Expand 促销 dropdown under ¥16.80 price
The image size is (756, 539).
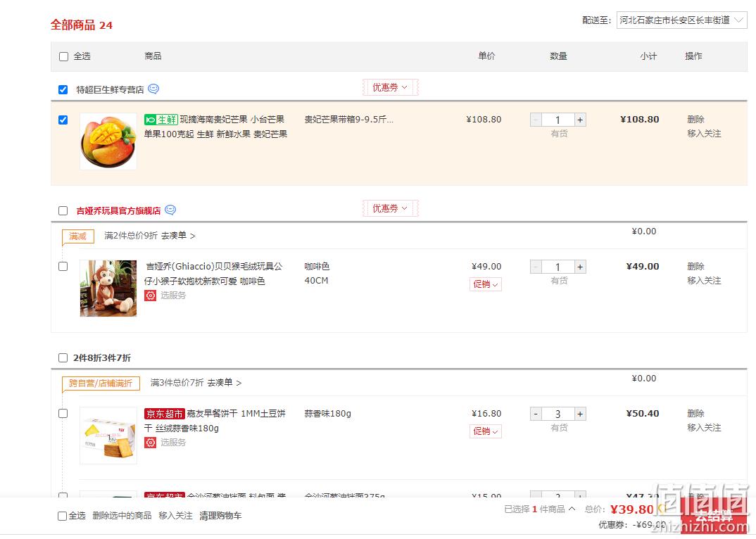point(486,431)
